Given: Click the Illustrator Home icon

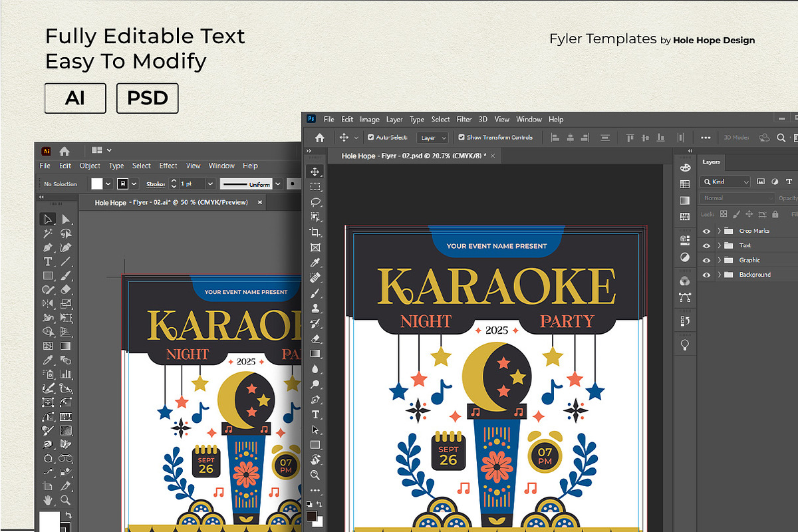Looking at the screenshot, I should point(65,151).
